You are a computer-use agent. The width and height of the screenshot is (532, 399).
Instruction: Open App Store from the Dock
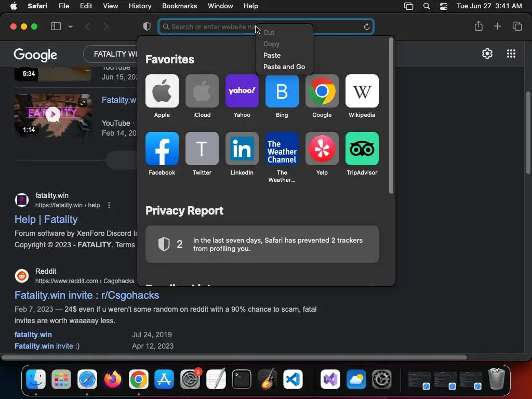click(x=164, y=379)
